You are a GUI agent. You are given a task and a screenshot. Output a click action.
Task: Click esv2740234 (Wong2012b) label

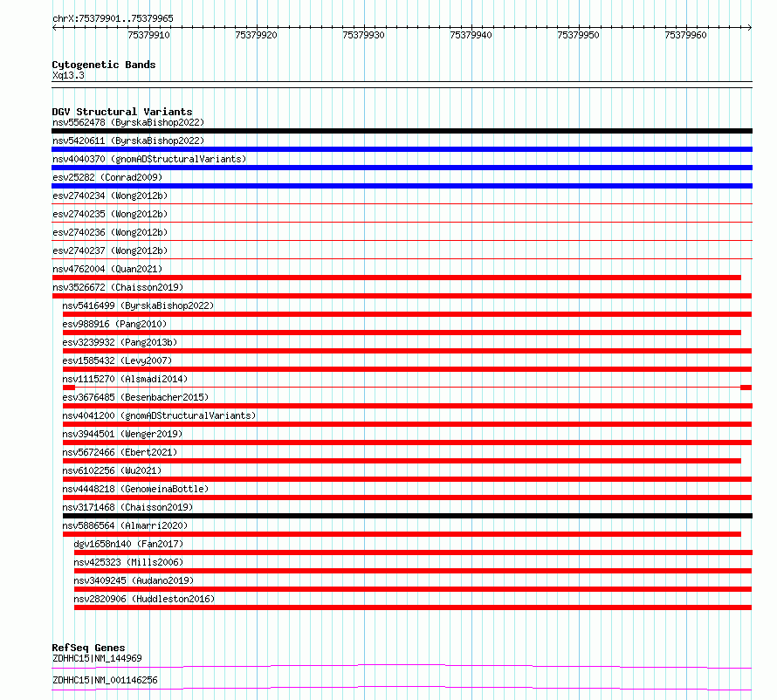(x=110, y=196)
